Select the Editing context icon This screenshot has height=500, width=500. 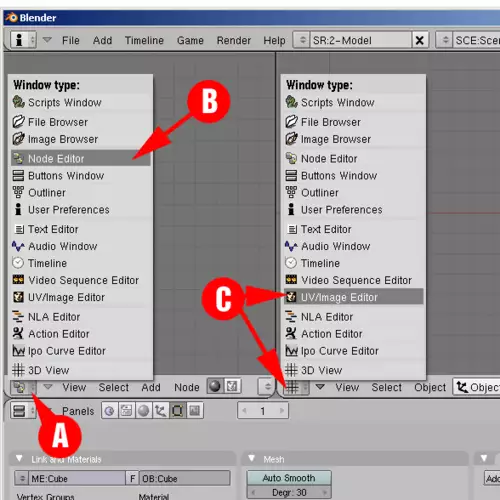pos(178,411)
